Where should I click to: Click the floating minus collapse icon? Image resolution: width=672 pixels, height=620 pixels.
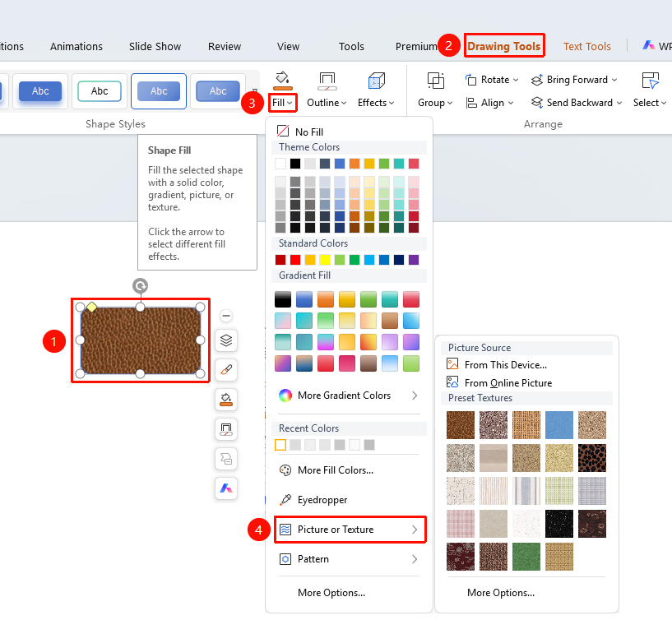pos(226,316)
